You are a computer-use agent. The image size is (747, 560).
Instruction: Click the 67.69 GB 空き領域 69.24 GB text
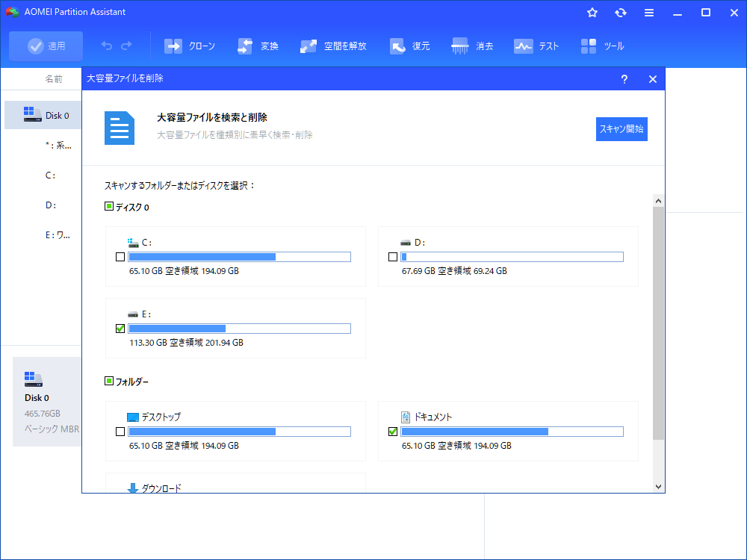pos(454,271)
